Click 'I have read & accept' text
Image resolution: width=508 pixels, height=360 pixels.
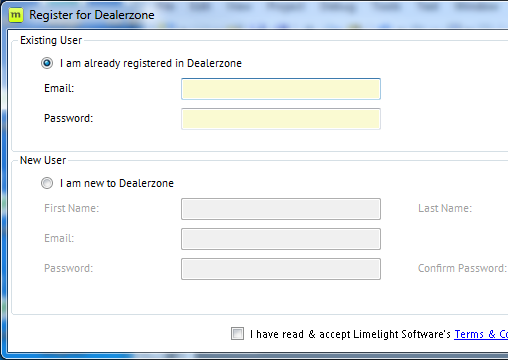(x=300, y=334)
